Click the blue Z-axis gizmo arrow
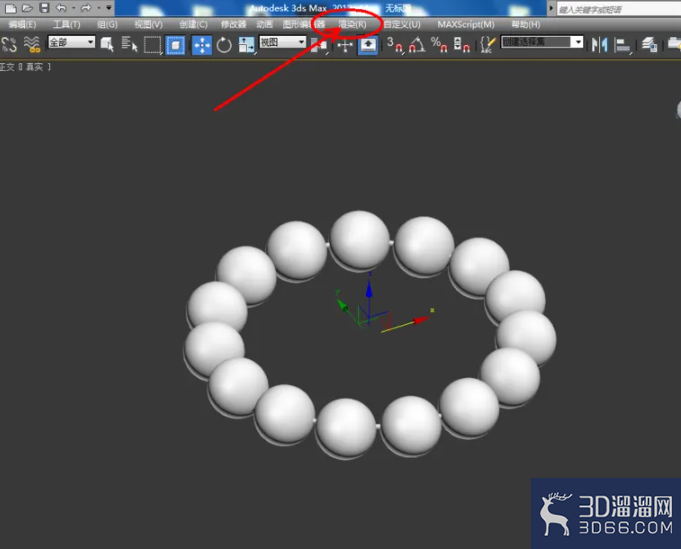This screenshot has height=549, width=681. (369, 289)
